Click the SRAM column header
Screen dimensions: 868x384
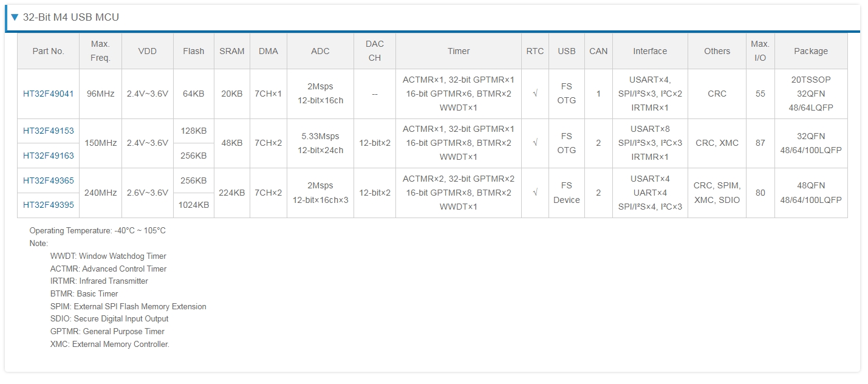[232, 51]
